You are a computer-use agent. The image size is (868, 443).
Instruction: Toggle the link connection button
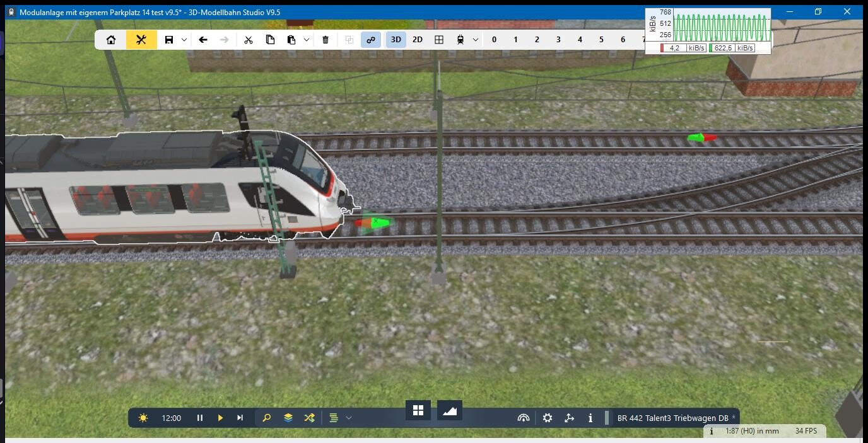pos(371,40)
